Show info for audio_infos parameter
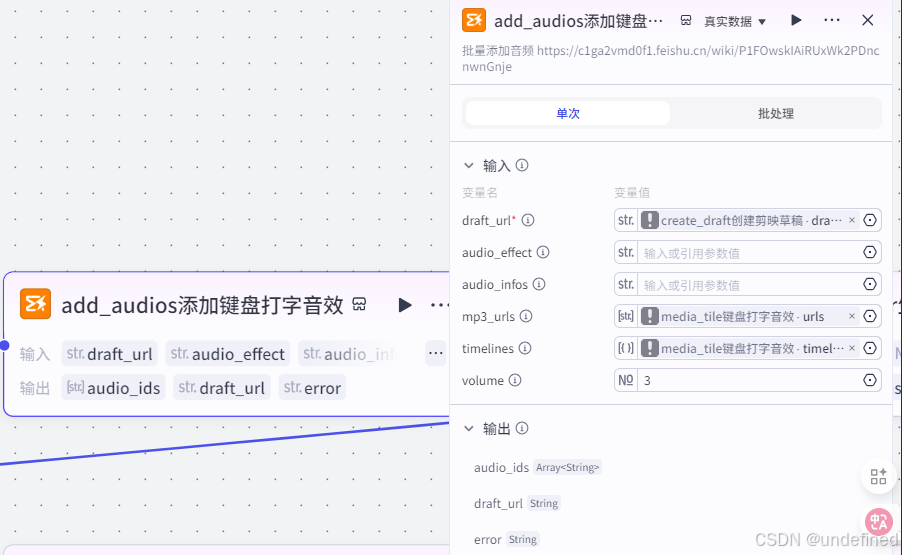 pyautogui.click(x=539, y=284)
